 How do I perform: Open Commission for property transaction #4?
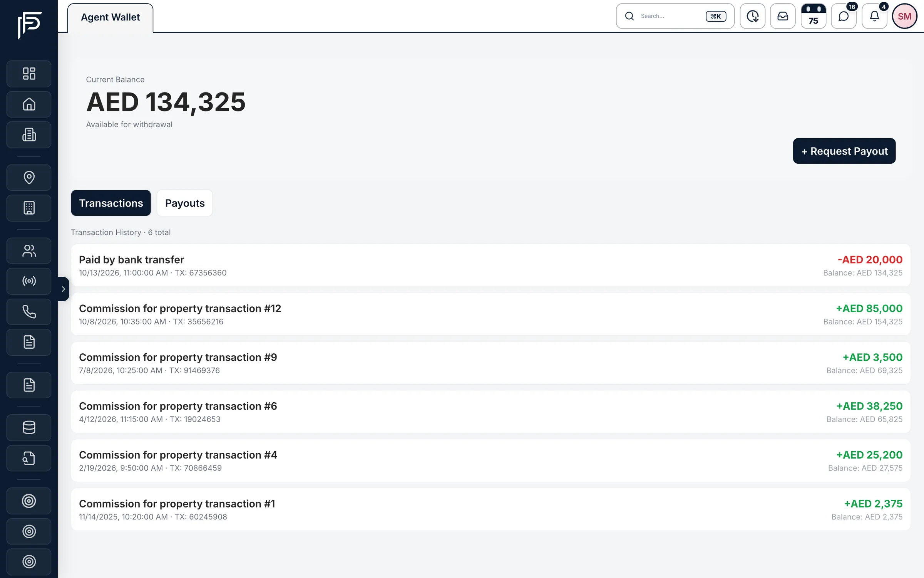[491, 460]
